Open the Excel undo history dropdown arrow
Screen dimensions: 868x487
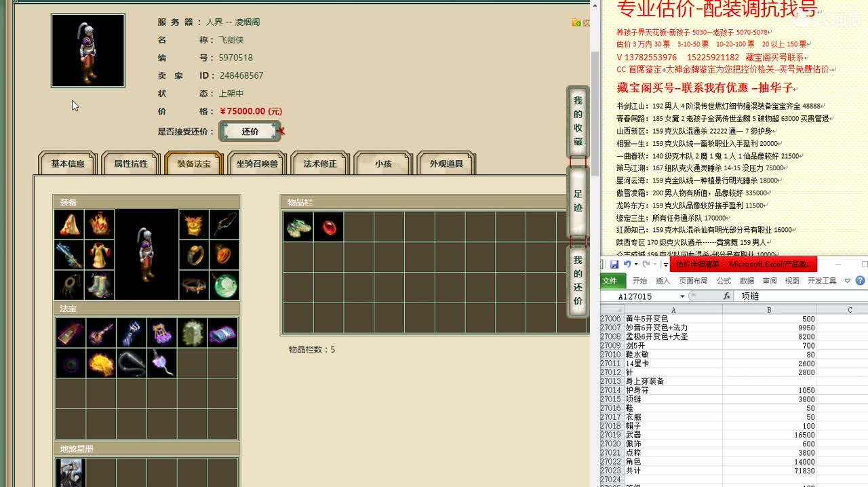click(x=635, y=265)
